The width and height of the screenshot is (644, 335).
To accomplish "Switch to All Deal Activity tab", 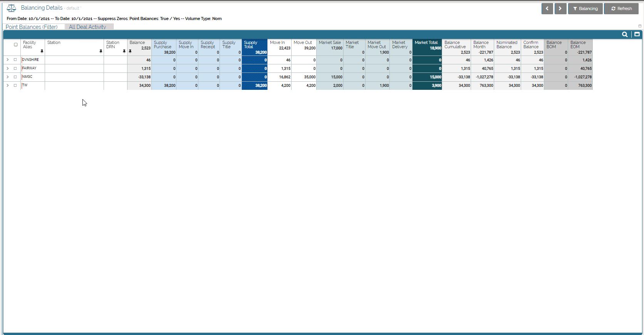I will click(x=87, y=27).
